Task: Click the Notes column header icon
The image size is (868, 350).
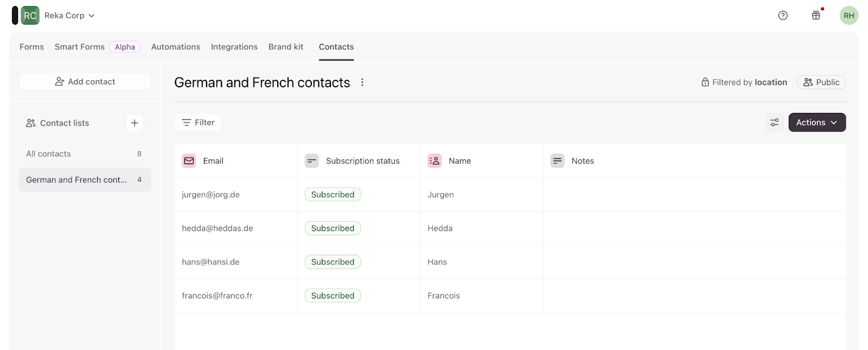Action: pyautogui.click(x=557, y=161)
